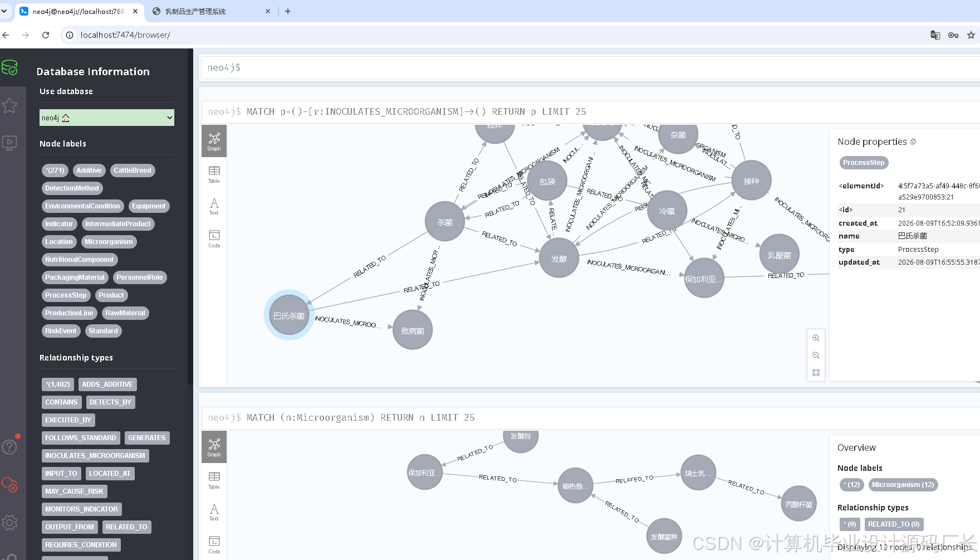Select the 丙酸杆菌 node in second graph
The height and width of the screenshot is (560, 980).
click(799, 504)
